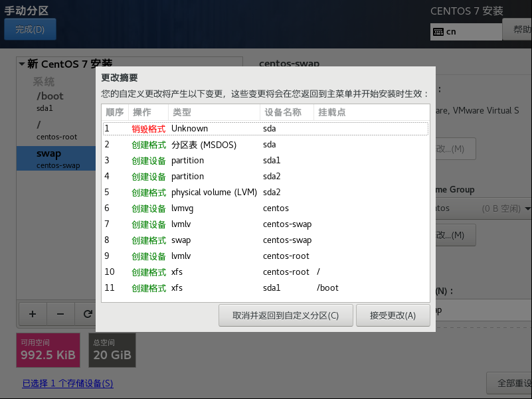Click the minus icon to remove mount point

point(60,314)
